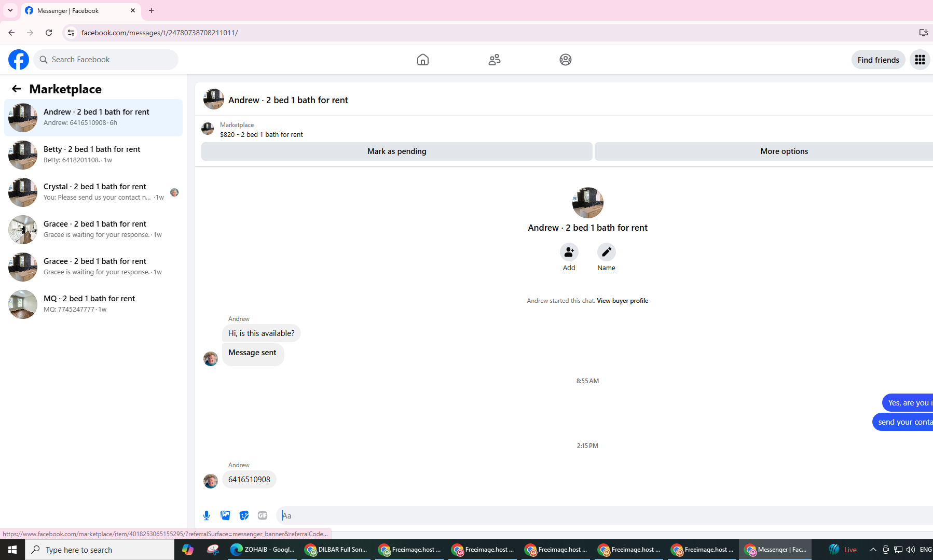
Task: Open the Windows Start menu
Action: (12, 550)
